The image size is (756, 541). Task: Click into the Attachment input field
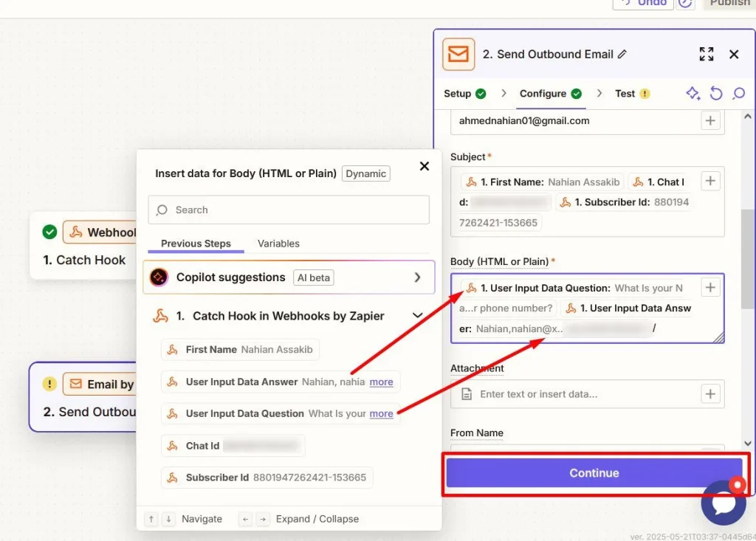coord(587,394)
